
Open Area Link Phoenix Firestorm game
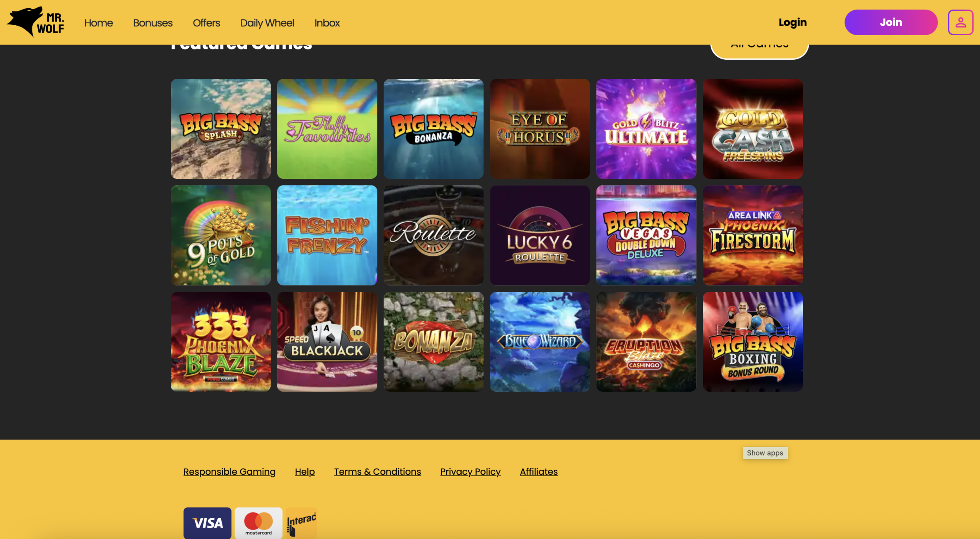coord(753,235)
